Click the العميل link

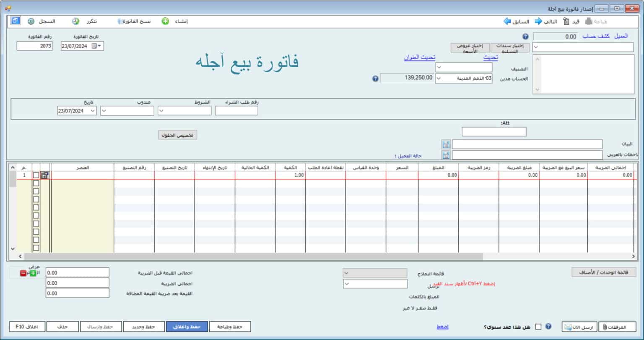[621, 36]
